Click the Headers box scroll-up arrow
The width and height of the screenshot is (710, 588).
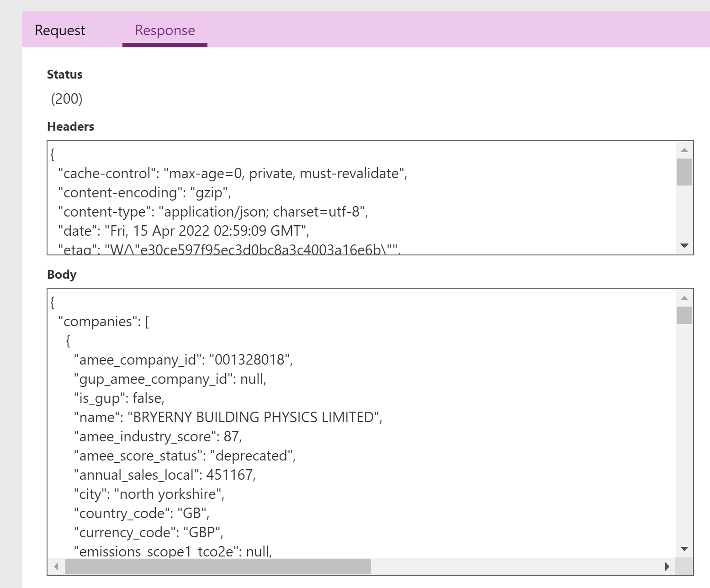click(x=684, y=150)
